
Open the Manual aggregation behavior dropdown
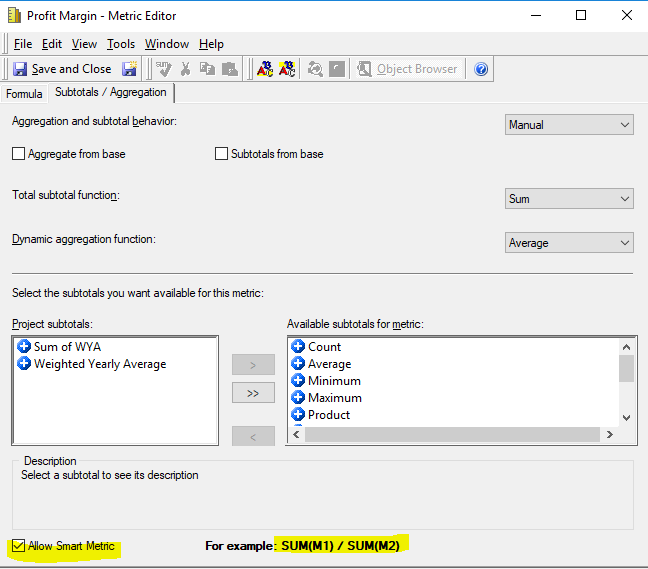(569, 125)
